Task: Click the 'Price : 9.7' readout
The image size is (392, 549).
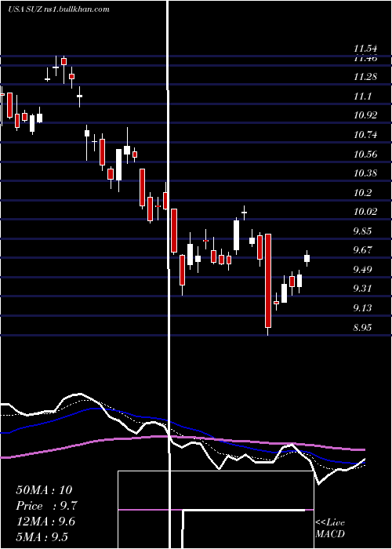Action: coord(46,506)
